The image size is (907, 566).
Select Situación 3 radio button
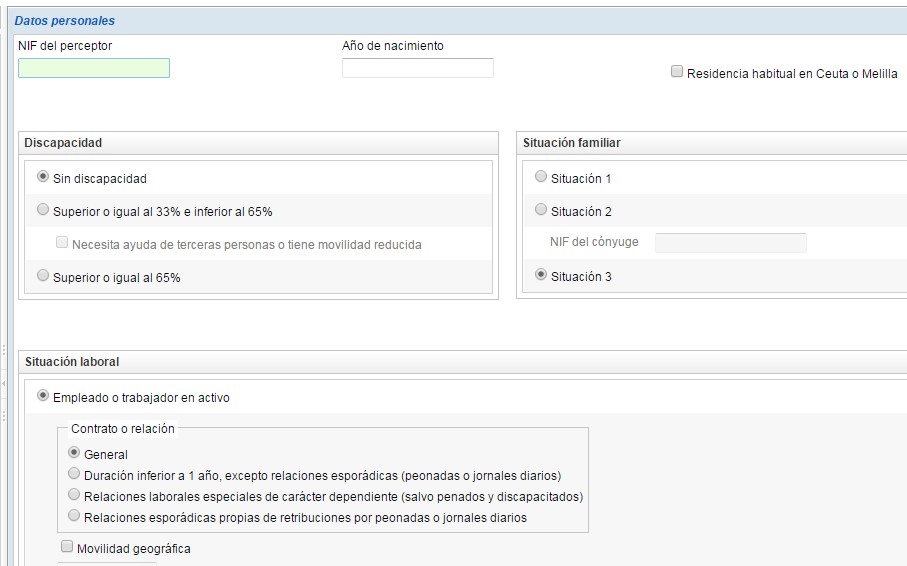[x=541, y=275]
